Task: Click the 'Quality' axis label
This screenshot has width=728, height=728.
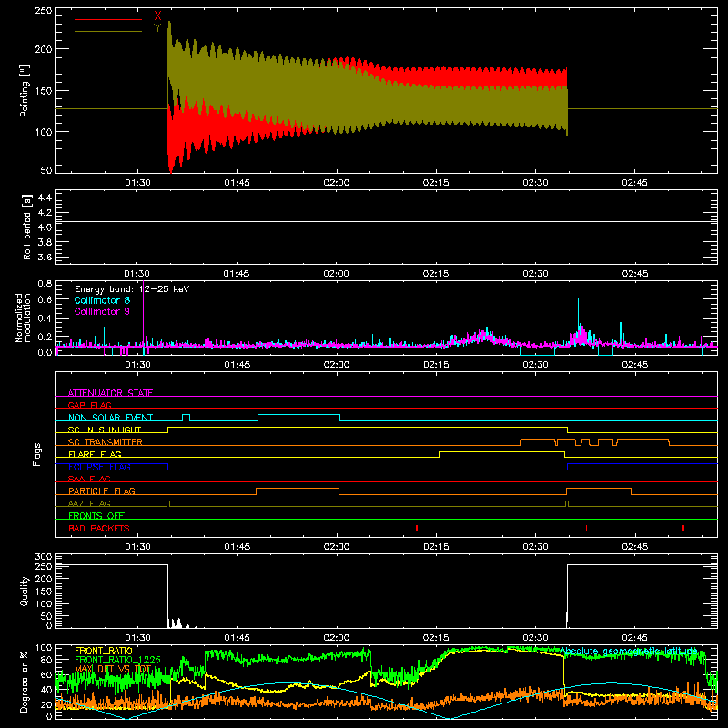Action: 25,591
